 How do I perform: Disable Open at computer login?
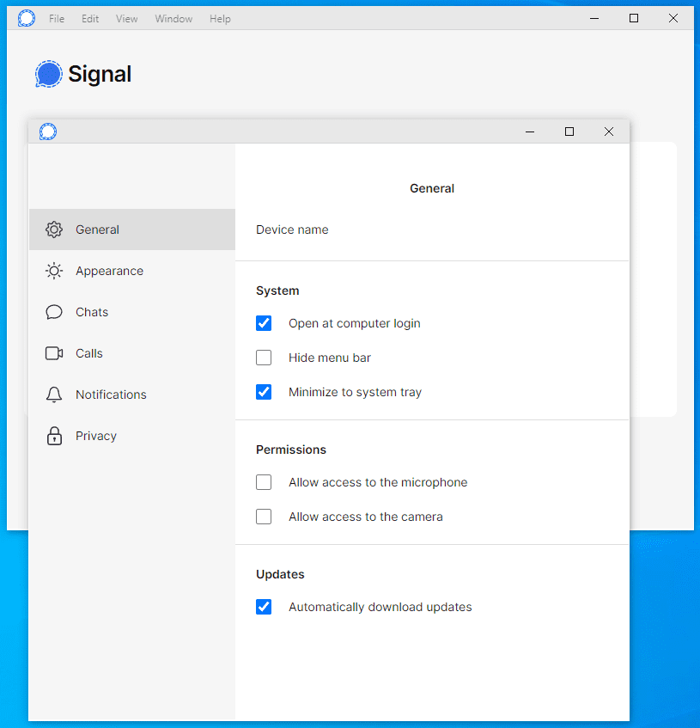[264, 323]
